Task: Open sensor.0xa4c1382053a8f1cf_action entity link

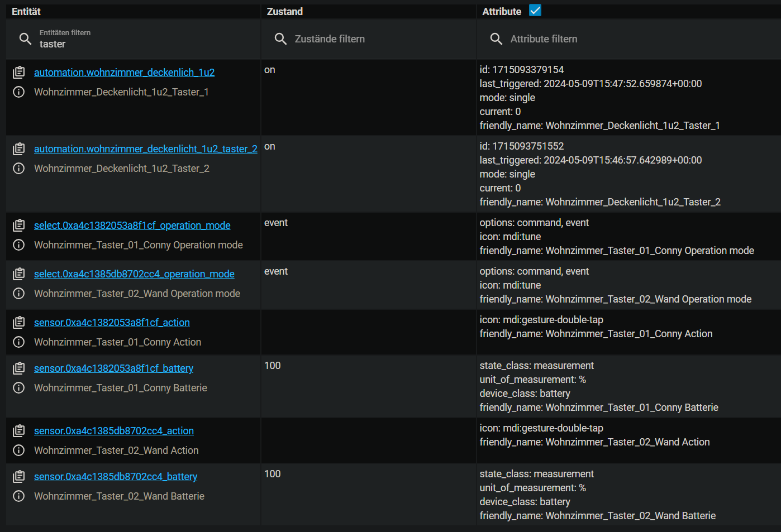Action: coord(112,323)
